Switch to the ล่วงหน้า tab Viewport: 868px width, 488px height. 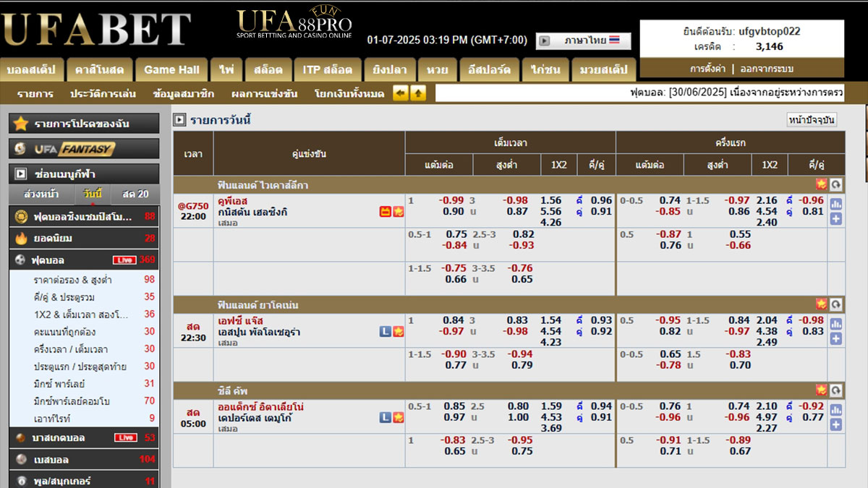pos(41,194)
